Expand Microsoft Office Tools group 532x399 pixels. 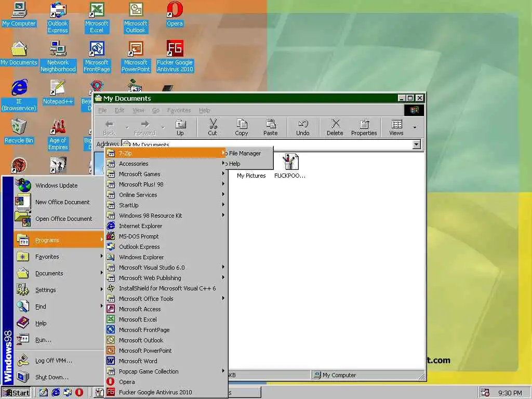pos(166,299)
